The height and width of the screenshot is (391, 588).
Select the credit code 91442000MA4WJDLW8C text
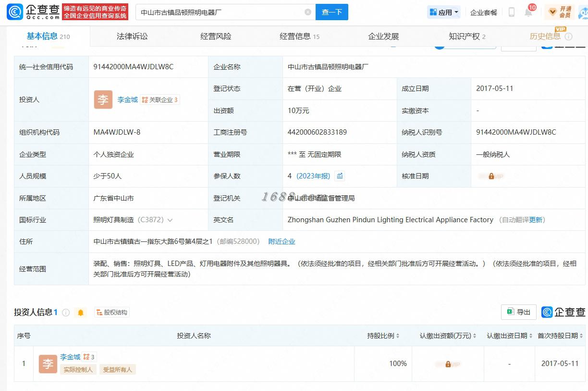(134, 67)
